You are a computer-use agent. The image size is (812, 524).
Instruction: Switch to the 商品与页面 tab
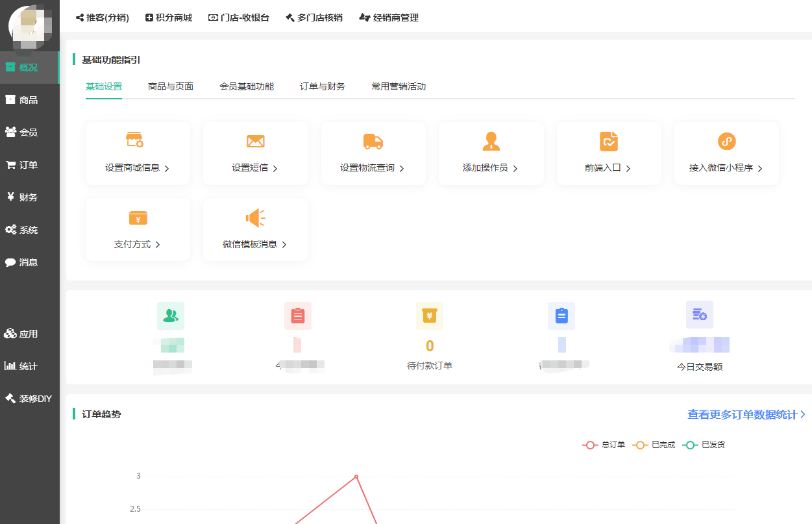tap(171, 86)
